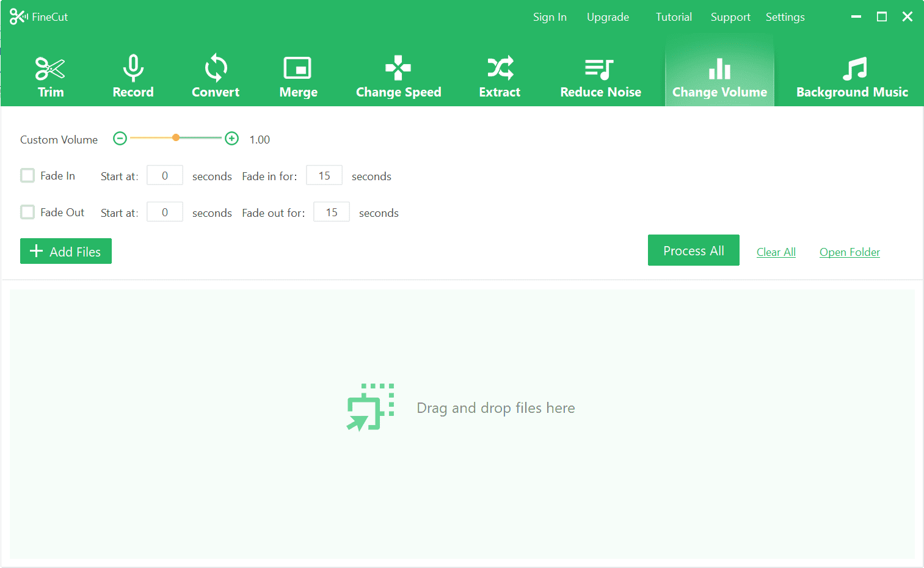This screenshot has width=924, height=568.
Task: Select the Change Speed icon
Action: [x=398, y=68]
